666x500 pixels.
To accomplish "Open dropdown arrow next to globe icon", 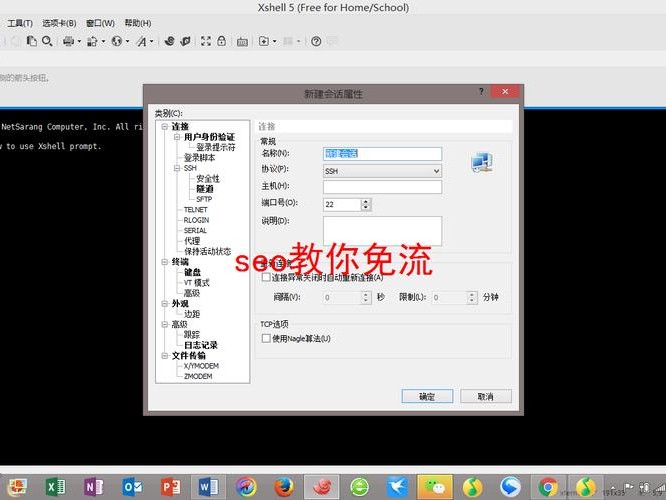I will [x=127, y=42].
